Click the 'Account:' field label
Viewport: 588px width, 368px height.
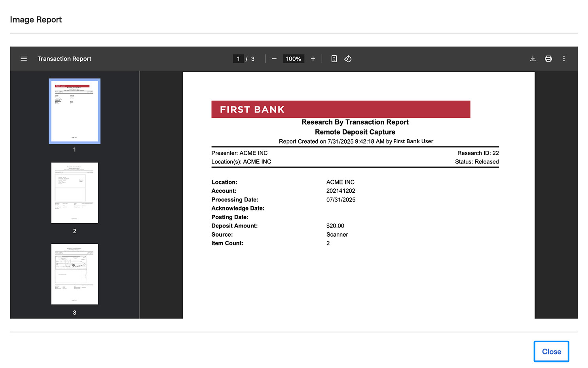click(x=224, y=191)
